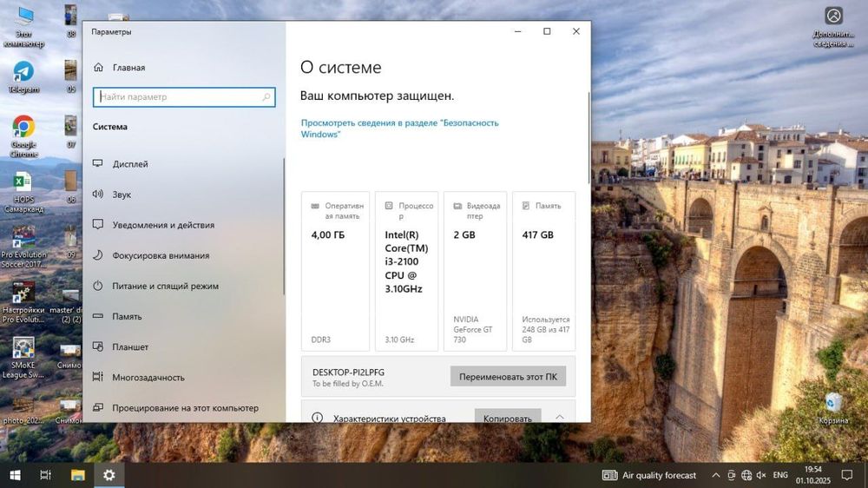
Task: Open Фокусировка внимания section
Action: tap(161, 255)
